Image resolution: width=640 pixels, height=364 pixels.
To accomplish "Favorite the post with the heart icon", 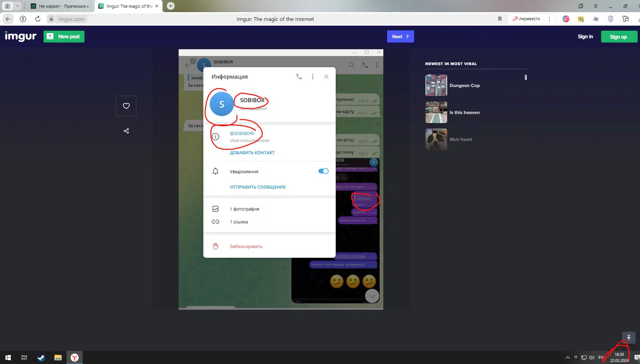I will point(126,106).
